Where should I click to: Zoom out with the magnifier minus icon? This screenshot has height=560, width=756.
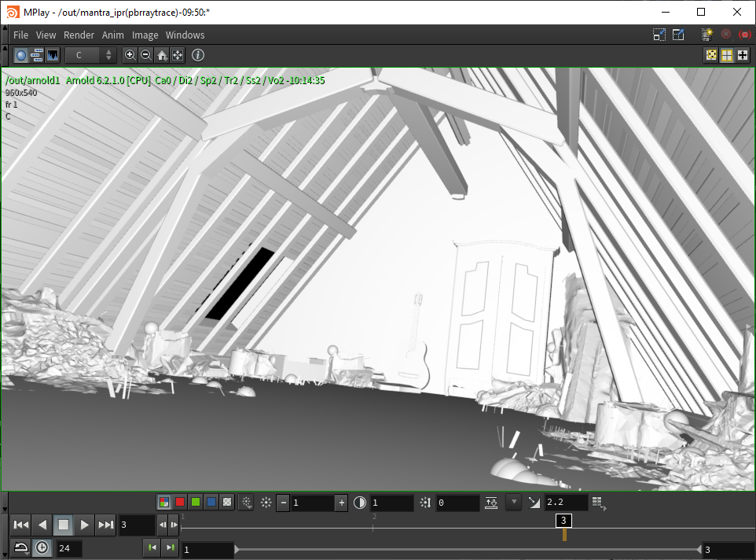coord(145,55)
